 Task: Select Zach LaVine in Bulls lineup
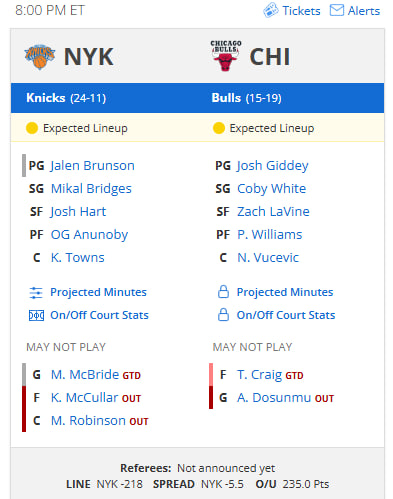273,212
